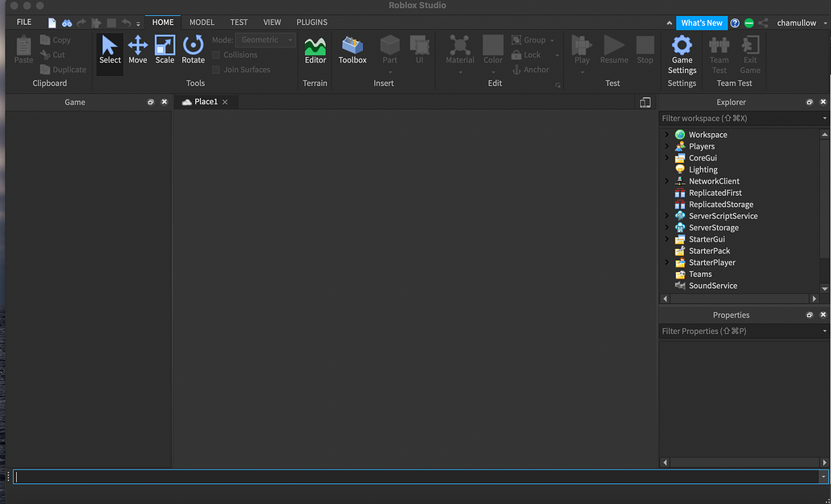
Task: Click Cut in the Clipboard group
Action: 52,55
